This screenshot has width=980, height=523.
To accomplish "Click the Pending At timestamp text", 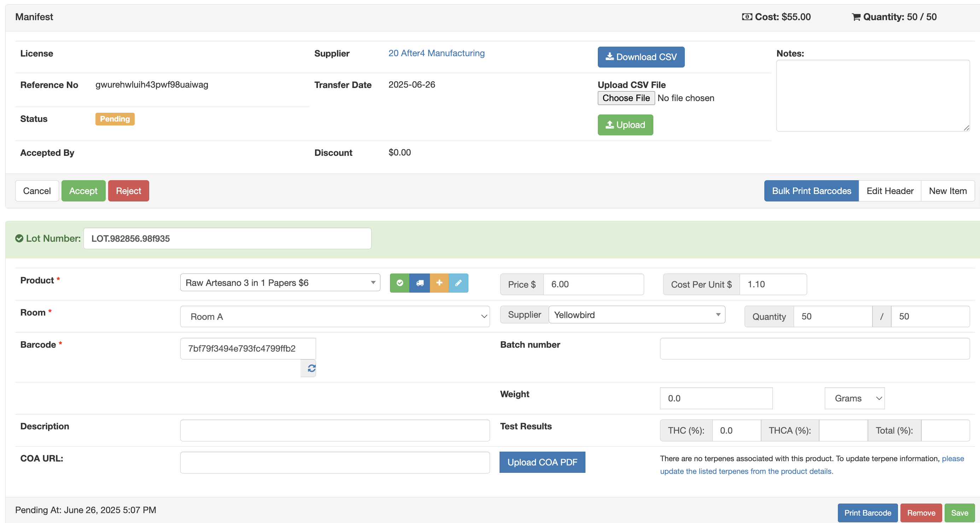I will click(86, 510).
